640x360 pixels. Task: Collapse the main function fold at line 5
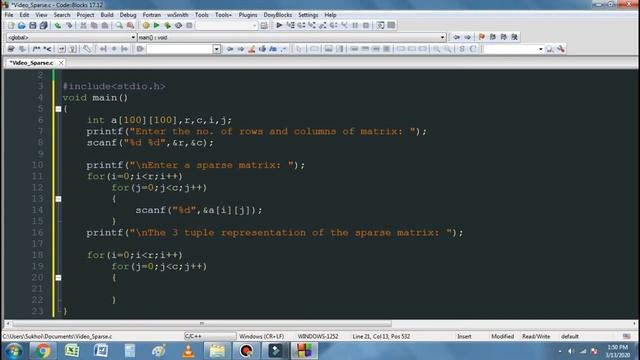[x=58, y=109]
